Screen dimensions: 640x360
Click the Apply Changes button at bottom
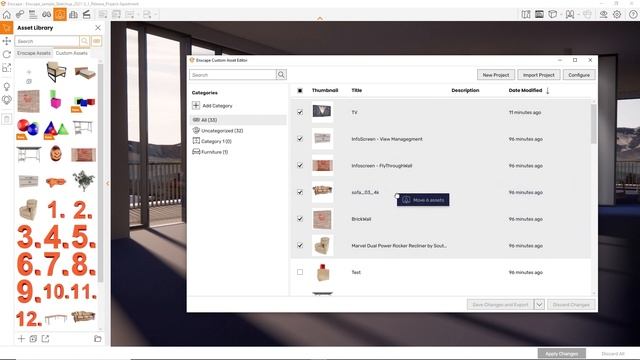pyautogui.click(x=562, y=353)
